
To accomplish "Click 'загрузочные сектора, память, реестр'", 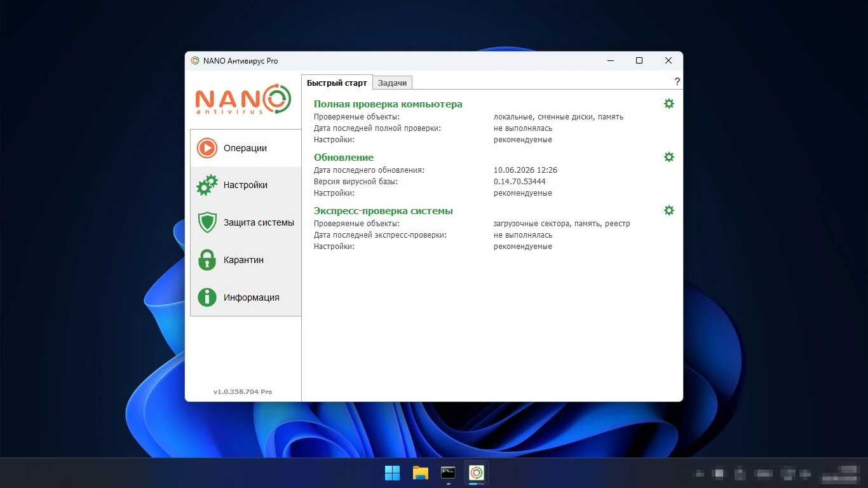I will (x=562, y=224).
